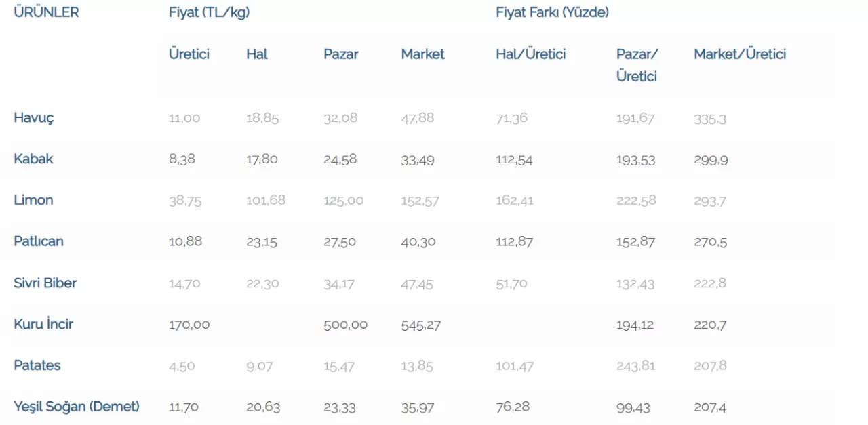Click the Üretici column header
The width and height of the screenshot is (868, 425).
(x=189, y=54)
